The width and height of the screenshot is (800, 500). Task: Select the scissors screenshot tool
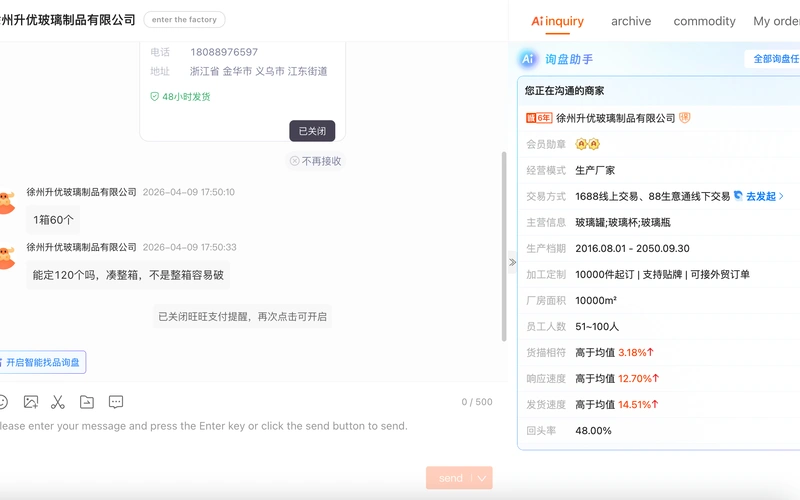(x=58, y=402)
